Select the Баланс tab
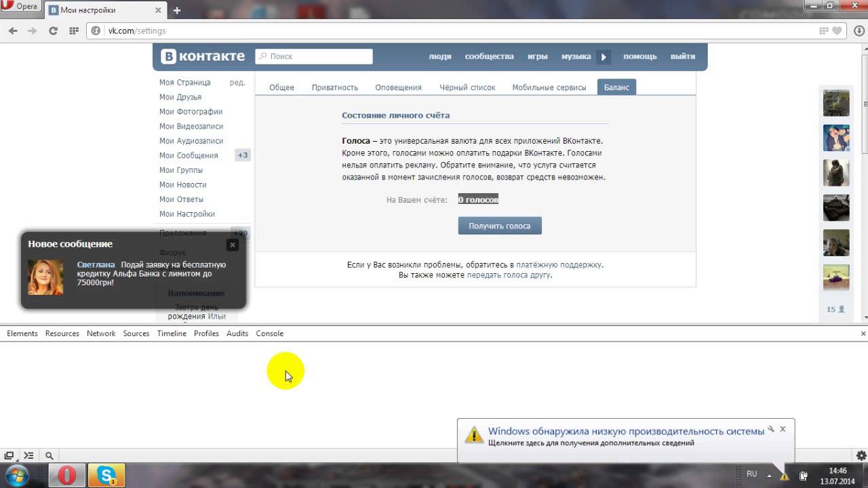Screen dimensions: 868x488 616,87
